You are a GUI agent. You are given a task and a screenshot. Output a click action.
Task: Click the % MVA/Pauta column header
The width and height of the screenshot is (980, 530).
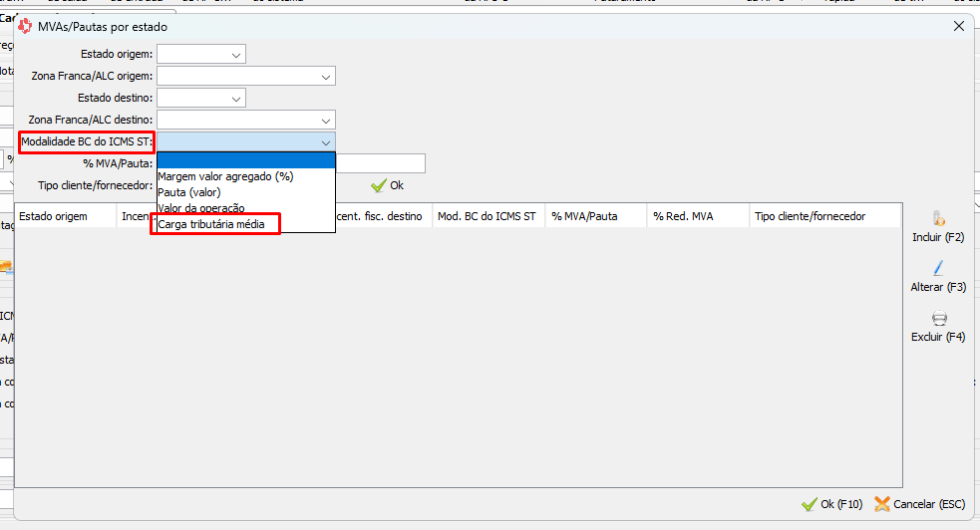[596, 216]
